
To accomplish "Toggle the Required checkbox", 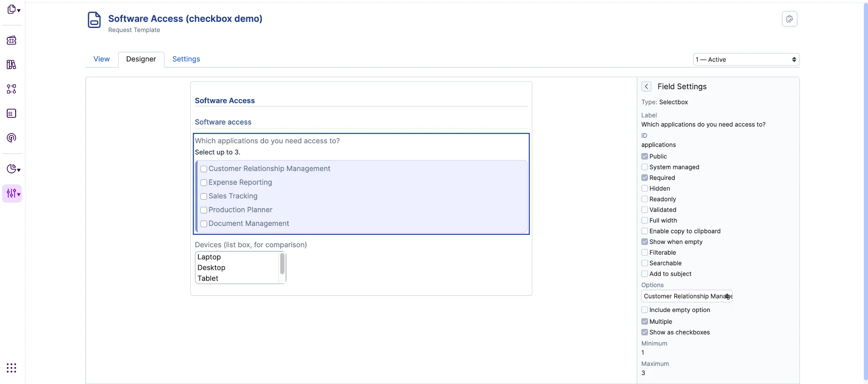I will (645, 178).
